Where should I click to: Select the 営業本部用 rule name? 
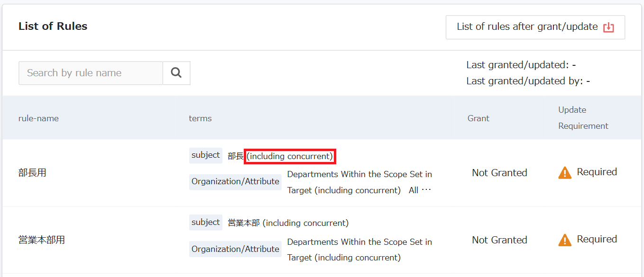(x=41, y=240)
